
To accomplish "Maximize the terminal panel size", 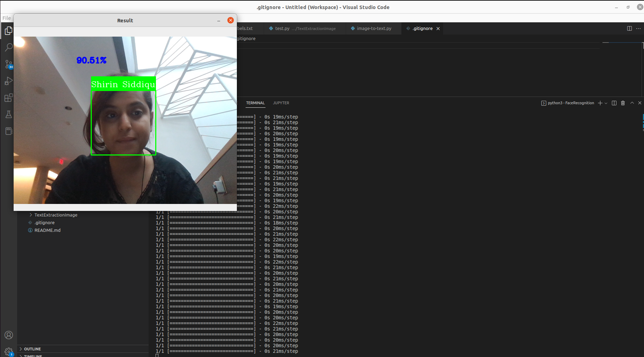I will pos(632,103).
